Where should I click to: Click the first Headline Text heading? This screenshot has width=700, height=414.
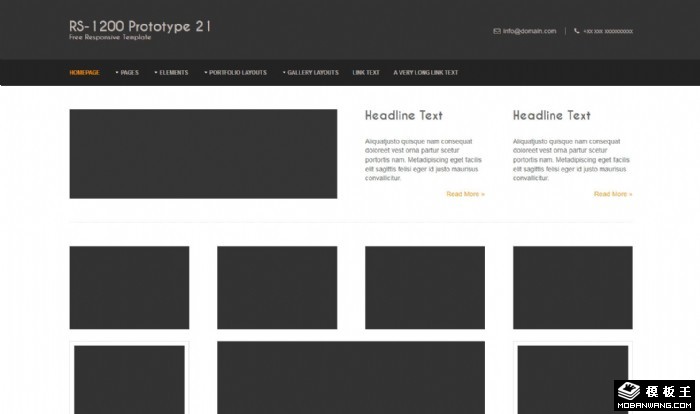[x=404, y=115]
